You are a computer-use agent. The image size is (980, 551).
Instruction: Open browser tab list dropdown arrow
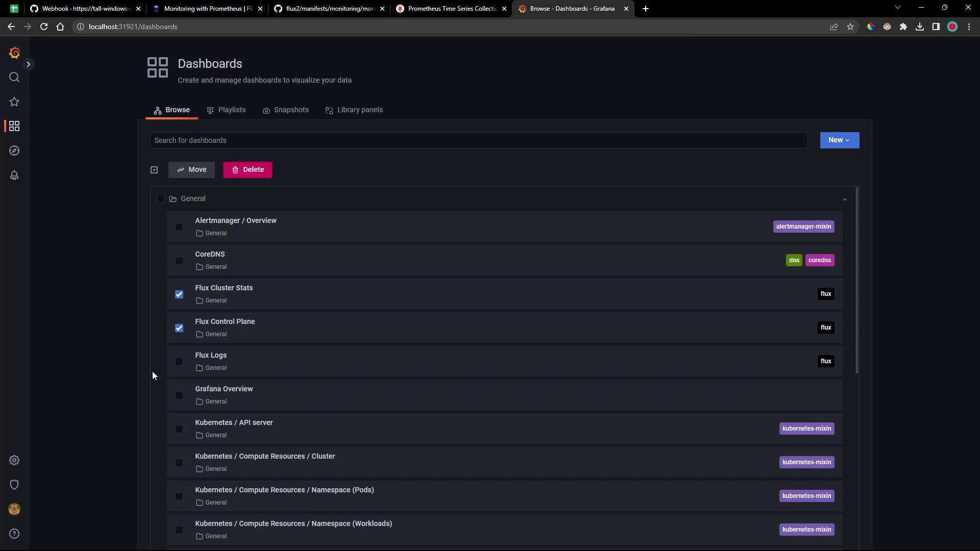coord(898,8)
